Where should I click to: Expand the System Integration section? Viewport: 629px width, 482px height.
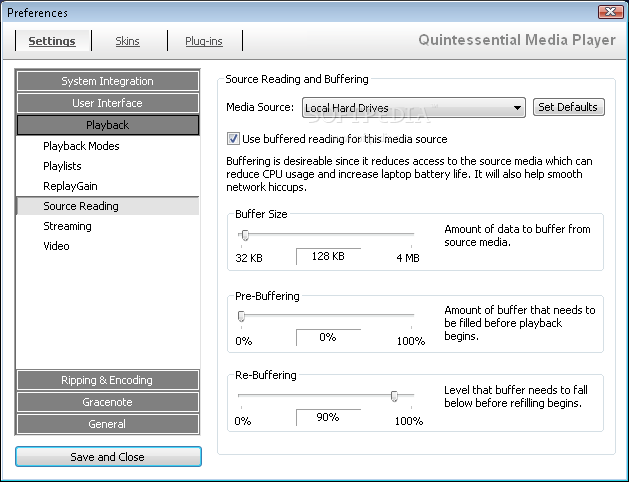[108, 81]
